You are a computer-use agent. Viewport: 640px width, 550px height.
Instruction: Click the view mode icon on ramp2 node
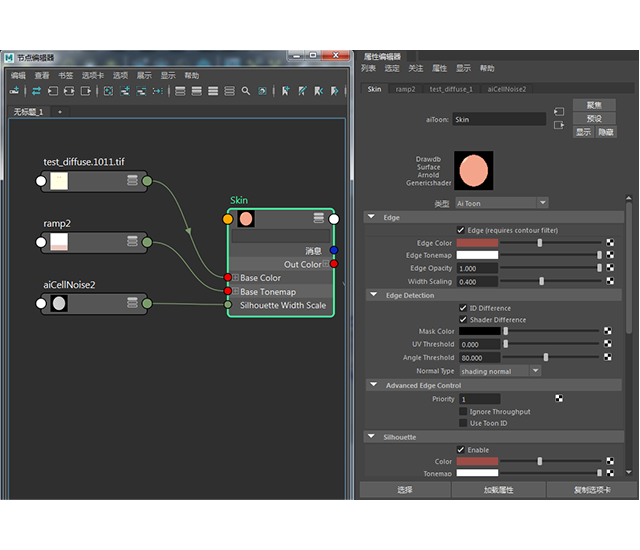[132, 242]
